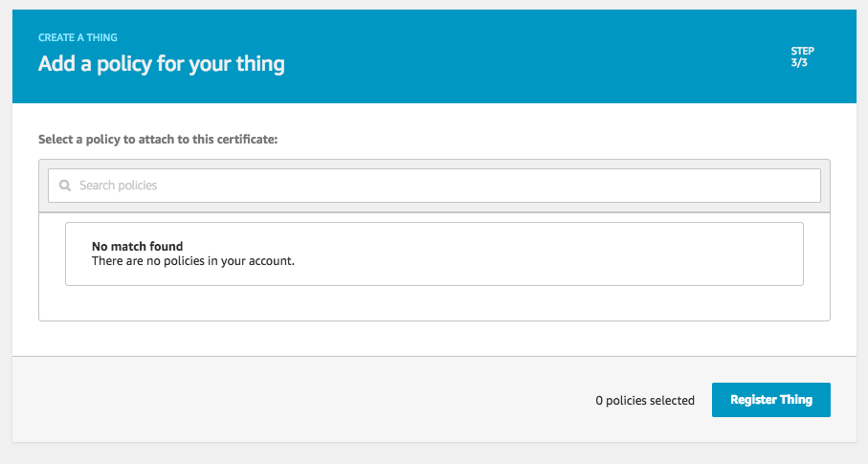
Task: Click the '3/3' step number text
Action: tap(799, 62)
